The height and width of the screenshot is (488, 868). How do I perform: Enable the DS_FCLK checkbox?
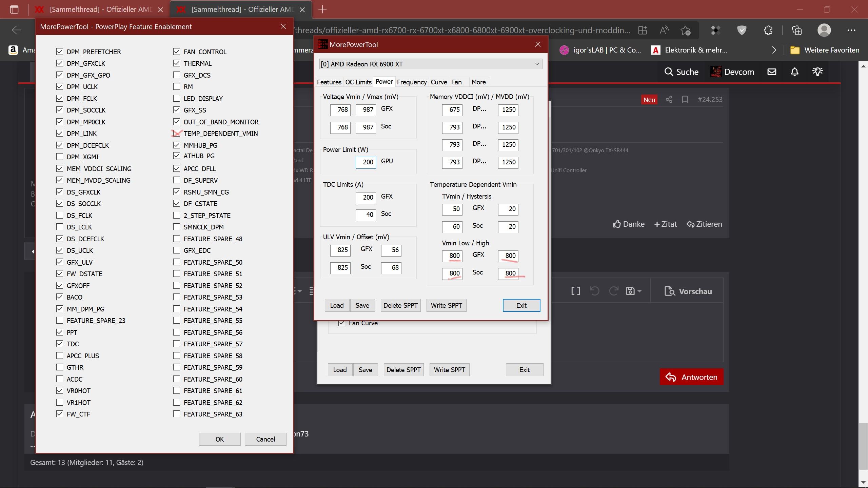60,215
